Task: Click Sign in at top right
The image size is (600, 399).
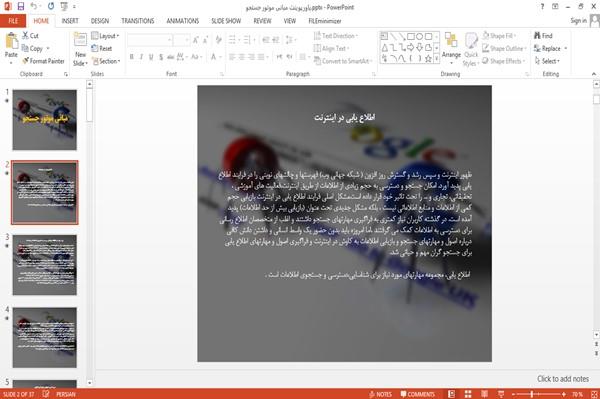Action: [578, 21]
